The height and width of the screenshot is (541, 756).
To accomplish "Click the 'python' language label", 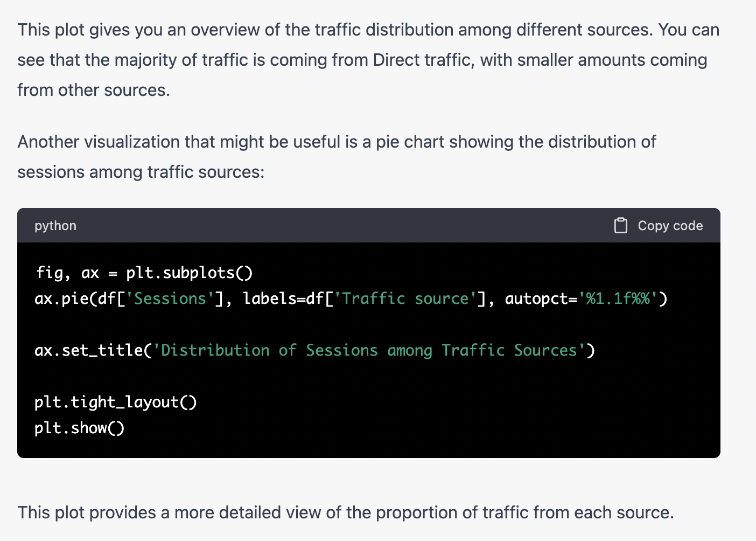I will pos(55,226).
